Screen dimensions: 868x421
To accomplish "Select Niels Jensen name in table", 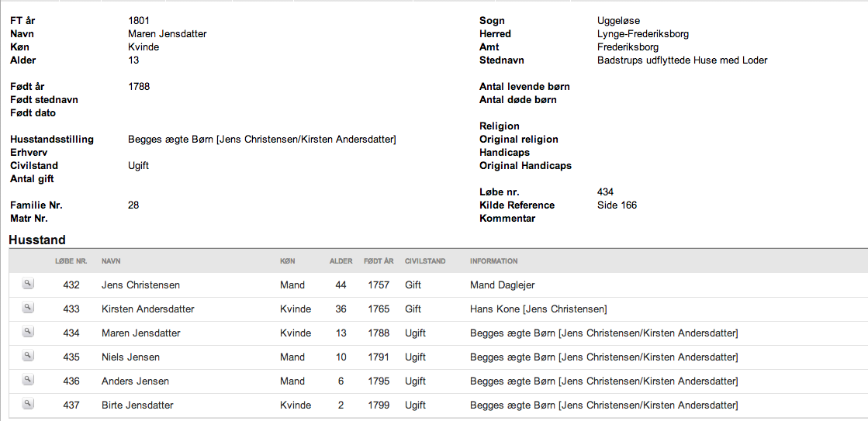I will pos(130,357).
